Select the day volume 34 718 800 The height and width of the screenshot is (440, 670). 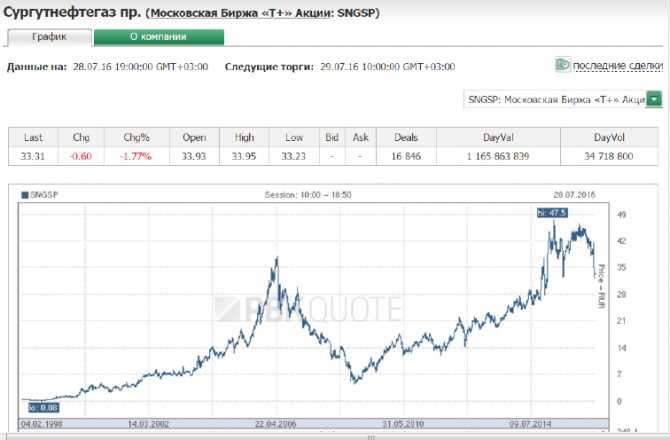click(x=608, y=156)
